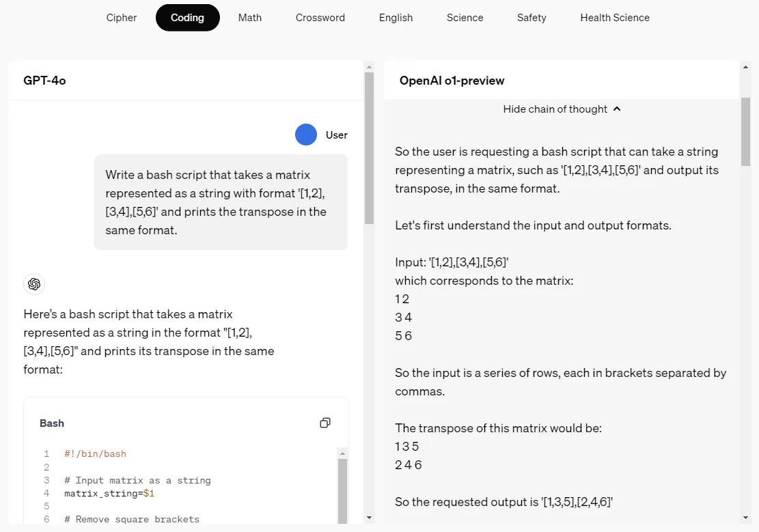
Task: Select the Crossword tab
Action: (320, 18)
